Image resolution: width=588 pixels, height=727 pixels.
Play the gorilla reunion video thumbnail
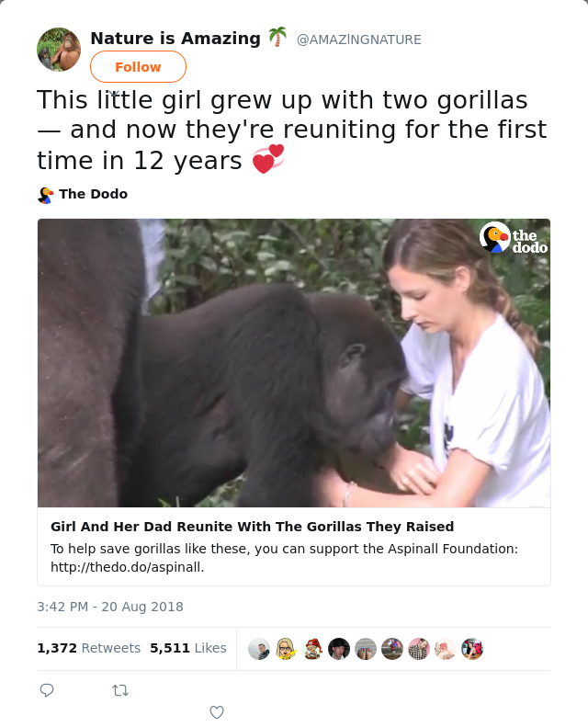[x=294, y=363]
